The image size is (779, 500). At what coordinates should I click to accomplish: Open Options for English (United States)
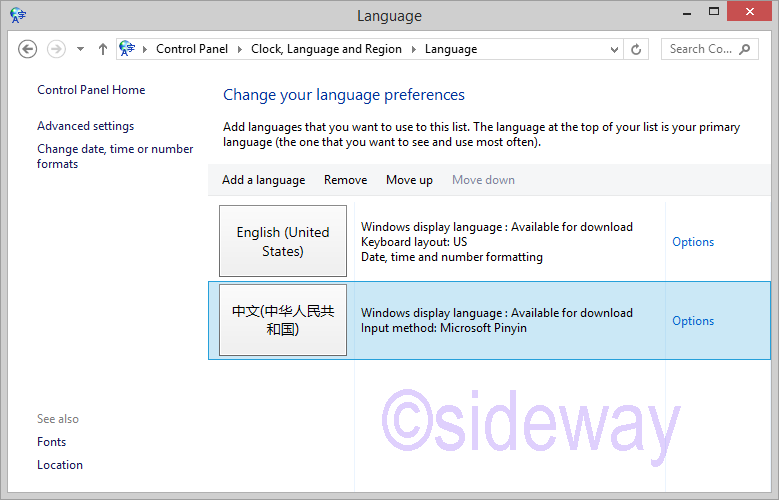coord(692,242)
